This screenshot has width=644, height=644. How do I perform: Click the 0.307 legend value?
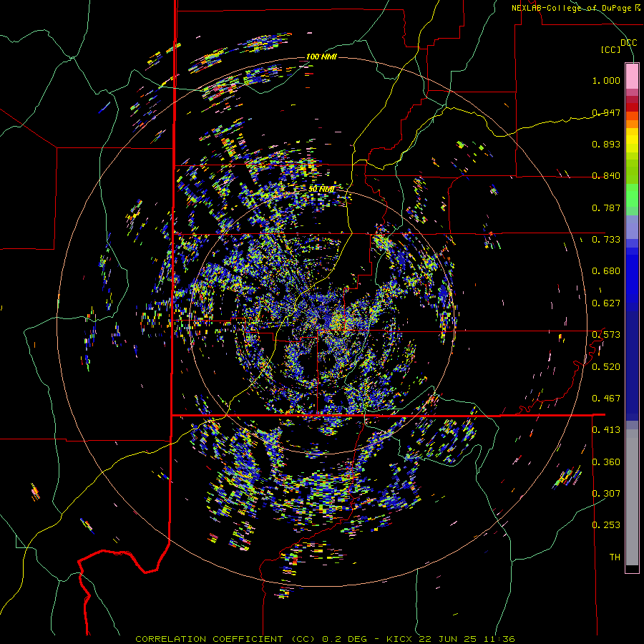tap(606, 494)
